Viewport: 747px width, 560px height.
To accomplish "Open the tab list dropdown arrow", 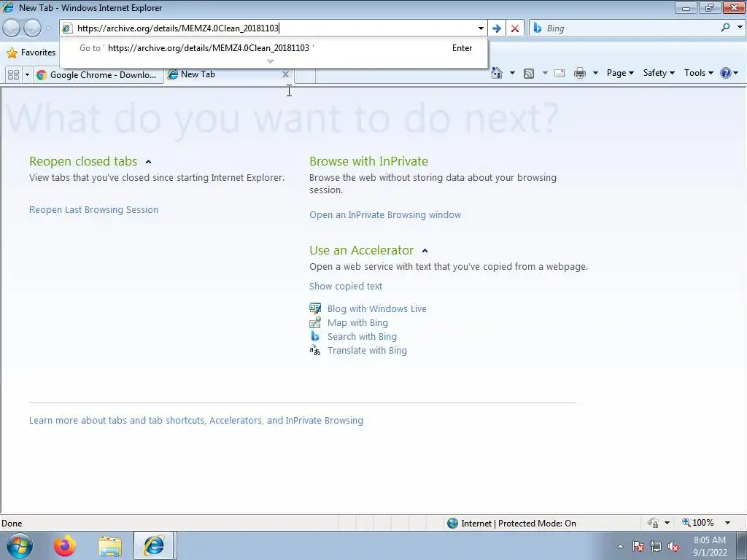I will point(27,75).
